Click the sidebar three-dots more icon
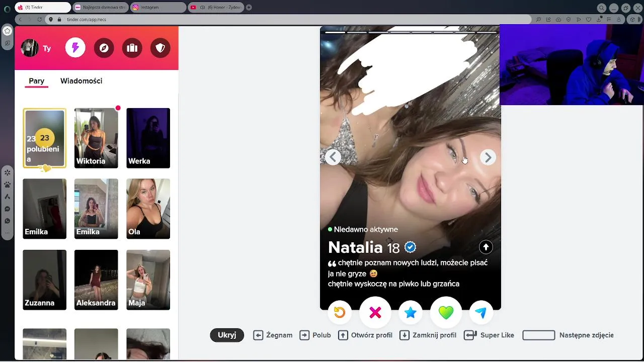This screenshot has height=362, width=644. coord(7,233)
